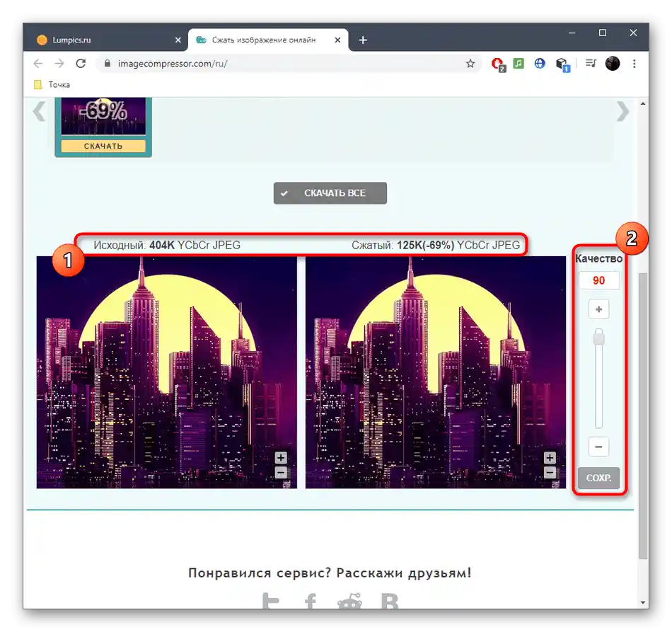Image resolution: width=672 pixels, height=632 pixels.
Task: Click the СКАЧАТЬ ВСЕ button
Action: [330, 193]
